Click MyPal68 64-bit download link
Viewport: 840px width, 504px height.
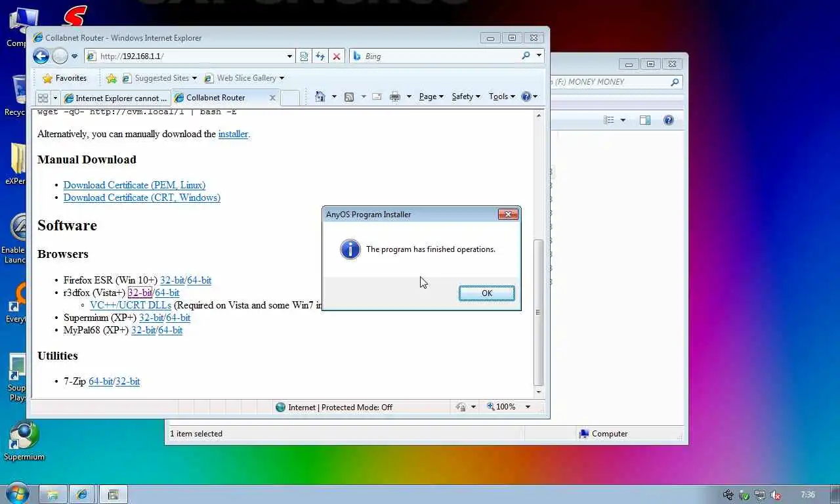coord(171,330)
